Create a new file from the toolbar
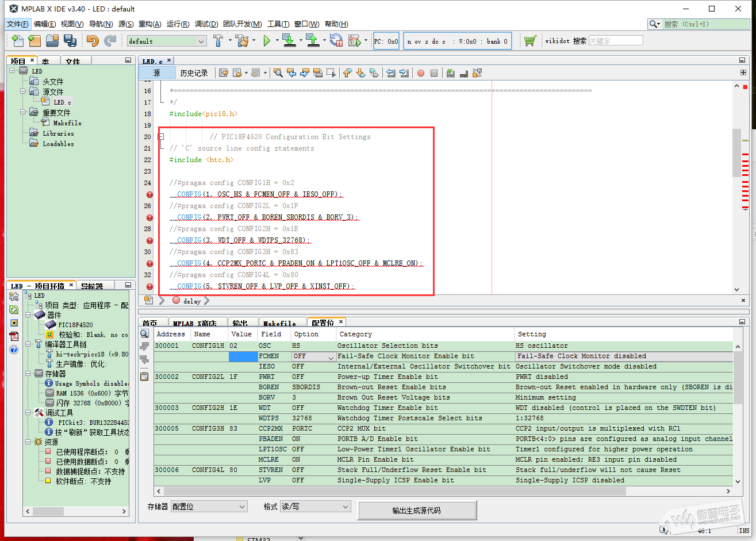756x541 pixels. [18, 41]
